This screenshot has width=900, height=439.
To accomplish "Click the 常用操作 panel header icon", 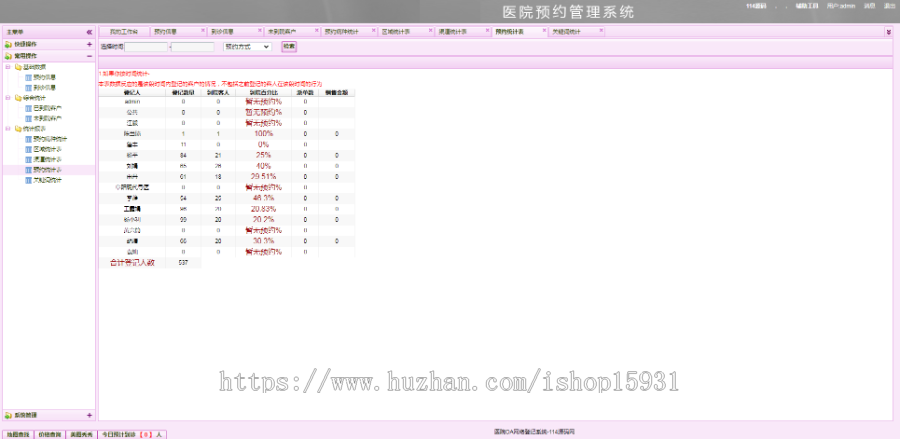I will pos(8,56).
